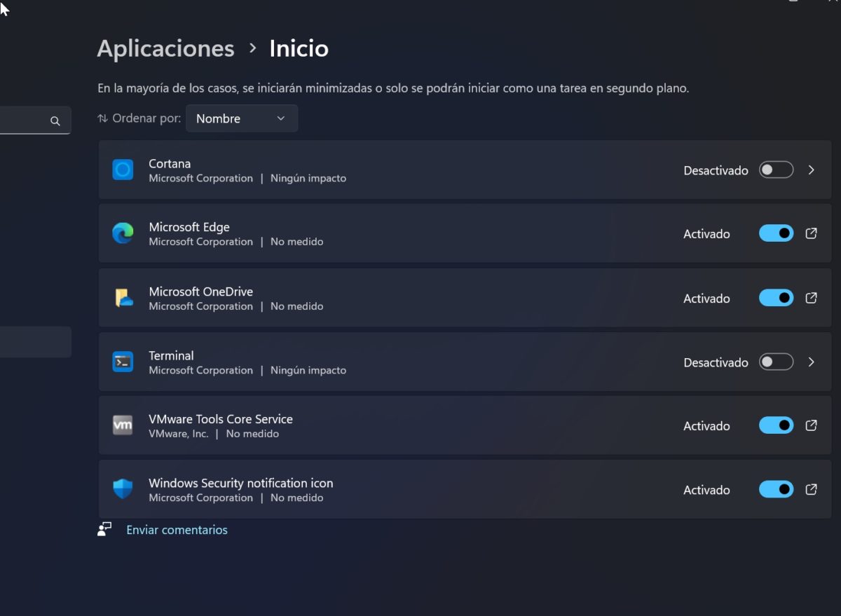The width and height of the screenshot is (841, 616).
Task: Open external link icon for Microsoft OneDrive
Action: [811, 298]
